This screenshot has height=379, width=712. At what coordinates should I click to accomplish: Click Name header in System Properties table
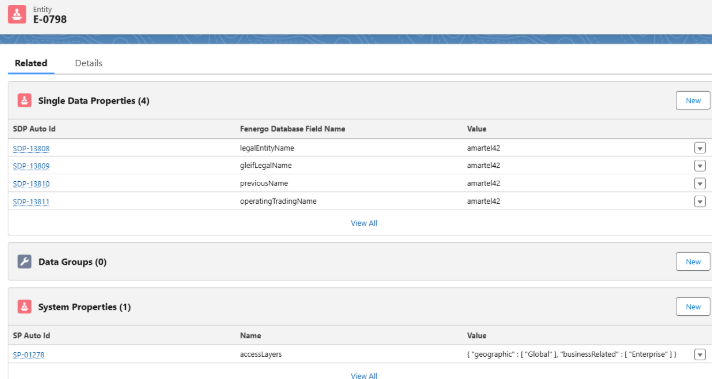[250, 335]
